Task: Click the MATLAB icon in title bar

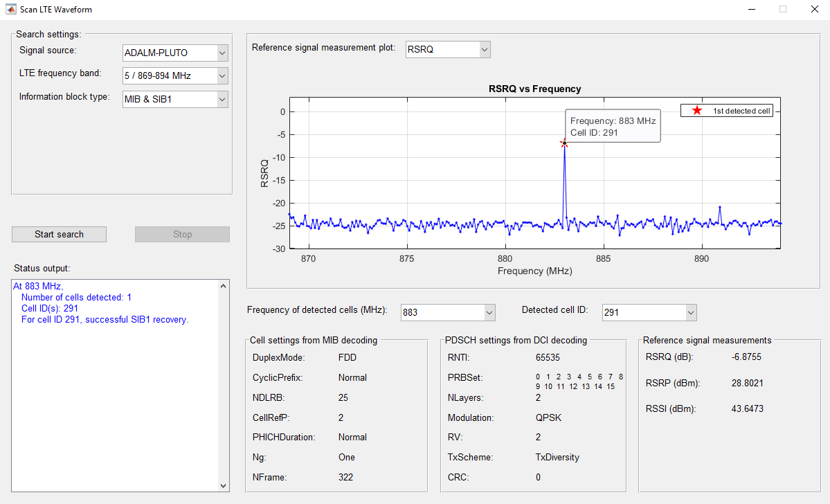Action: (x=10, y=9)
